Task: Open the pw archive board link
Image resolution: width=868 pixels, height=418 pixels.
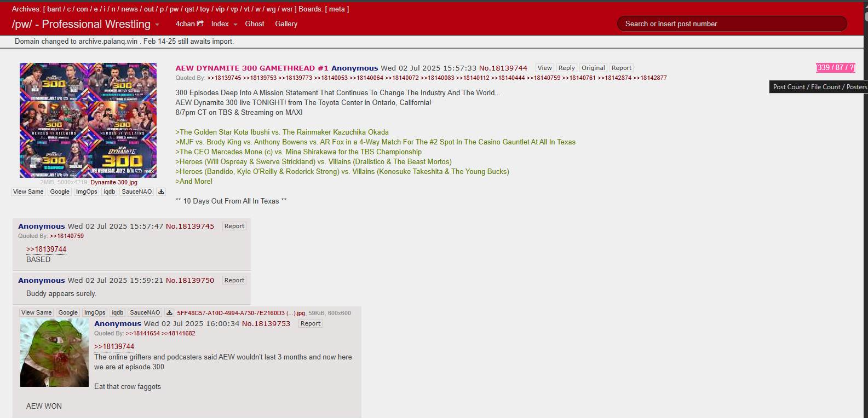Action: 174,9
